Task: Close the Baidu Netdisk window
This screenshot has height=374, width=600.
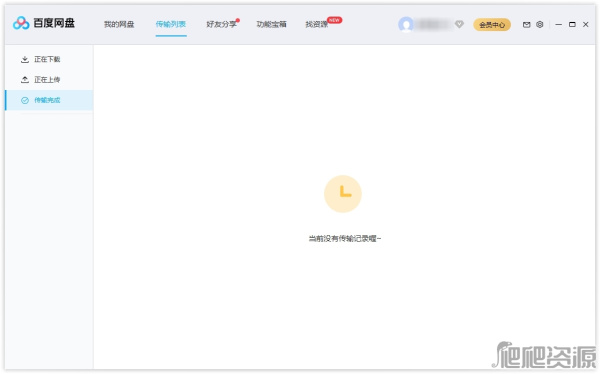Action: pyautogui.click(x=585, y=24)
